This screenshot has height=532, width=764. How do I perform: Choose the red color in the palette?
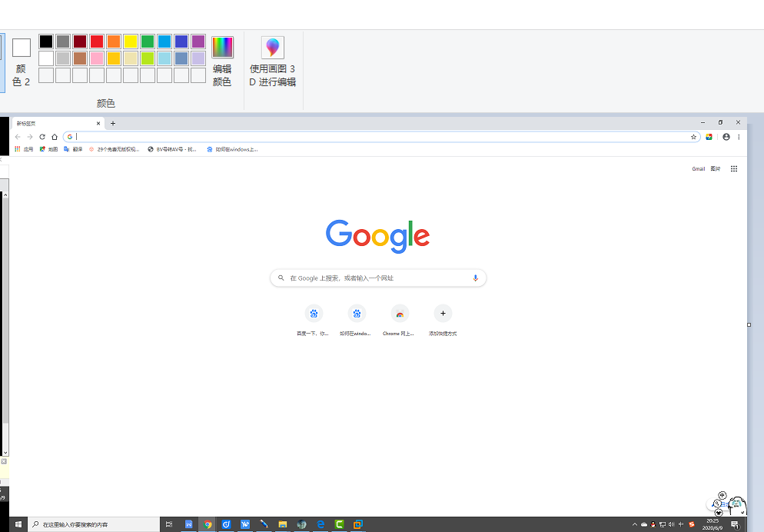(x=97, y=42)
